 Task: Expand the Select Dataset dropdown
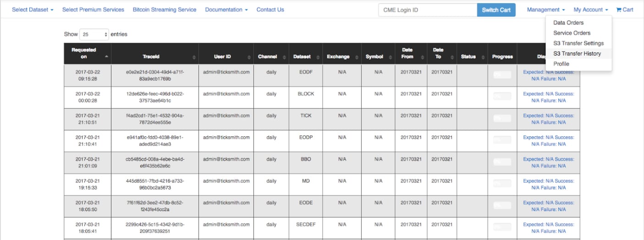[33, 10]
